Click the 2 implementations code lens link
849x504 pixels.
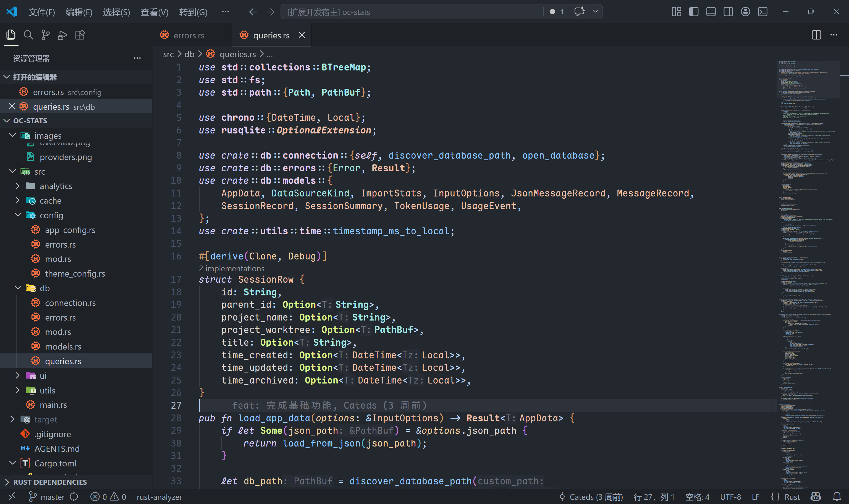(x=231, y=268)
